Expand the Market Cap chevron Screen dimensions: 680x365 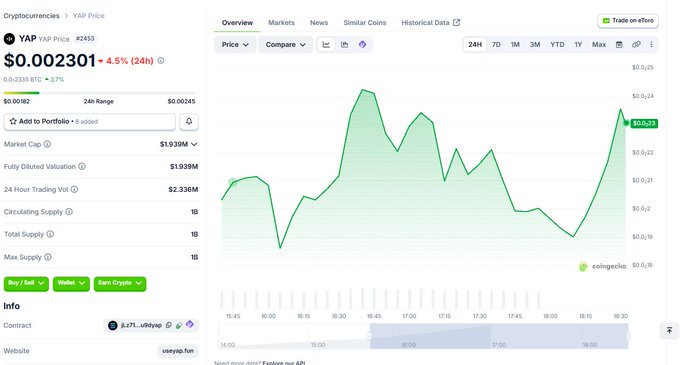click(194, 144)
